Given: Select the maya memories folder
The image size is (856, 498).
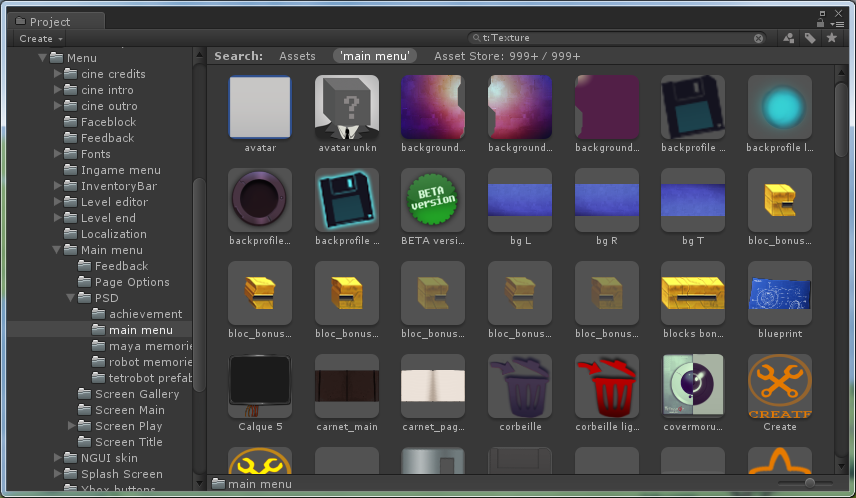Looking at the screenshot, I should [142, 346].
